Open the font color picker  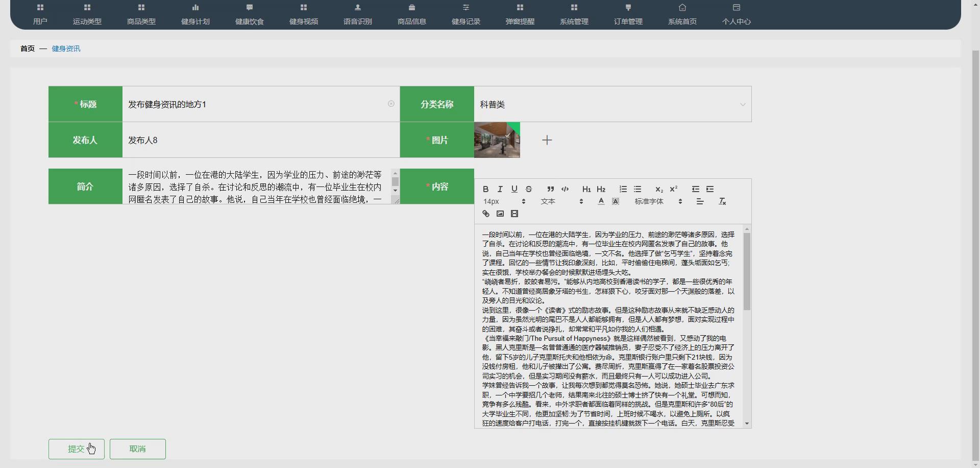(600, 201)
